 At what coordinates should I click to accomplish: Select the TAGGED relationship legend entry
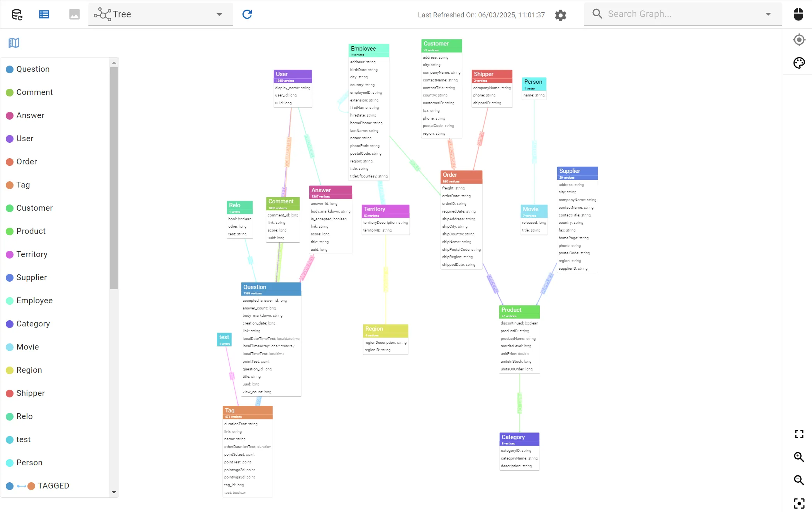37,486
